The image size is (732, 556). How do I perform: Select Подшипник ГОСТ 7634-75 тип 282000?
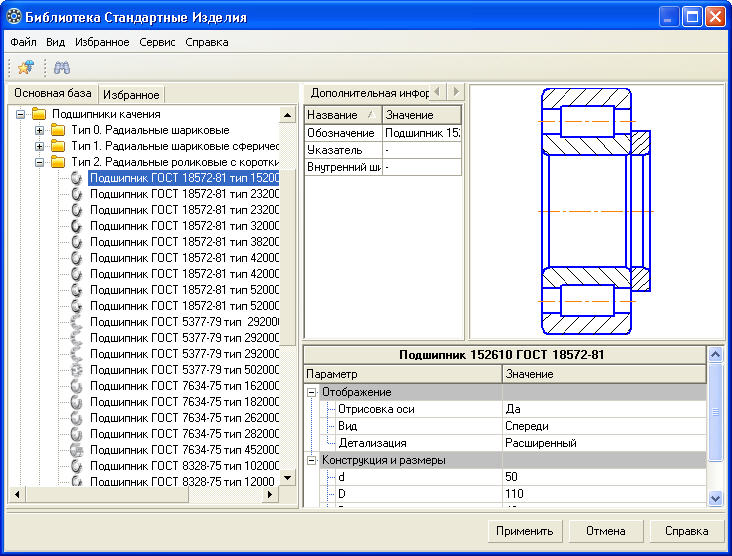pos(184,434)
